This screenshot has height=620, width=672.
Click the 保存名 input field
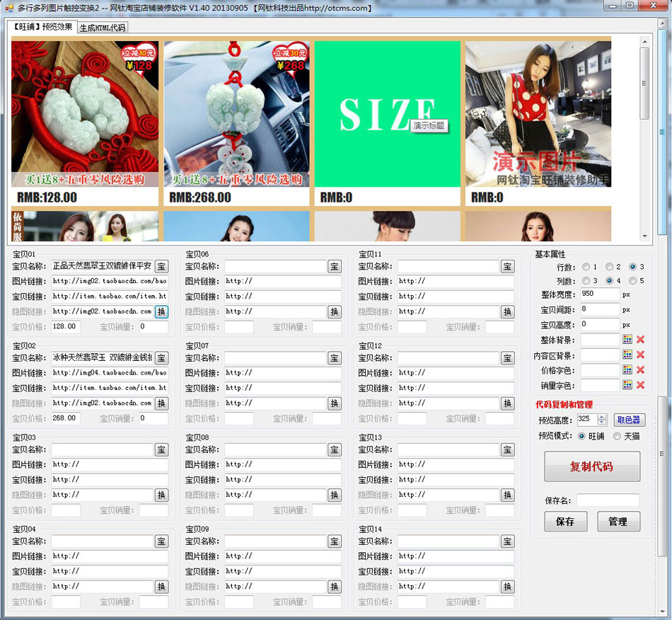[607, 500]
